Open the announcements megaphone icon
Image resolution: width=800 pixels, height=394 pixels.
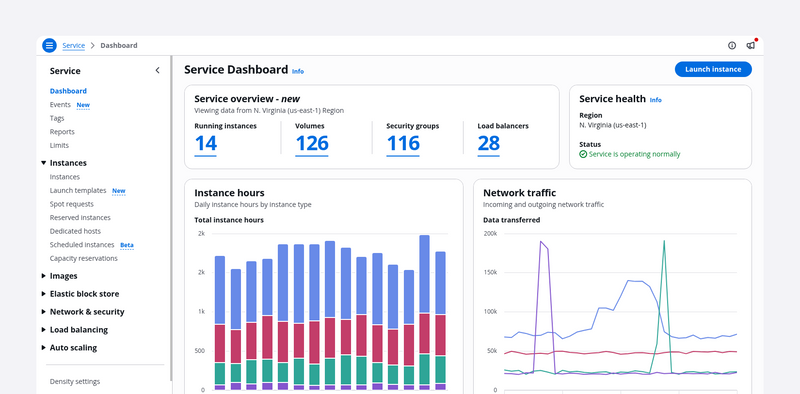[x=751, y=45]
